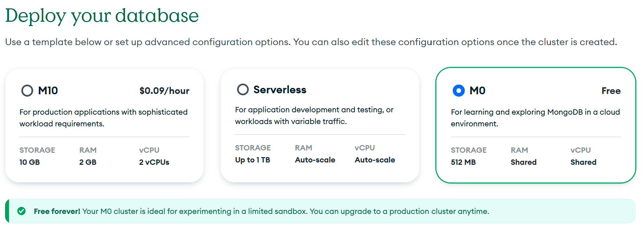Click the $0.09/hour price label

tap(164, 91)
